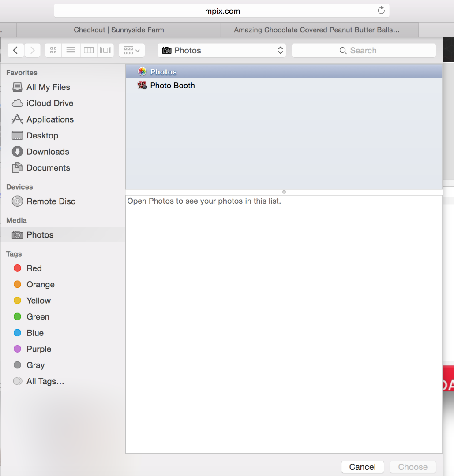Open Desktop in sidebar
This screenshot has height=476, width=454.
click(x=63, y=135)
